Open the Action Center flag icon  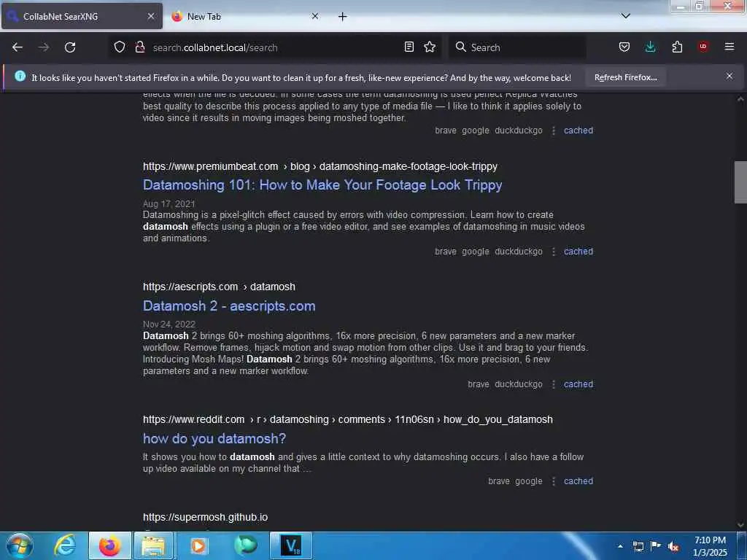656,546
